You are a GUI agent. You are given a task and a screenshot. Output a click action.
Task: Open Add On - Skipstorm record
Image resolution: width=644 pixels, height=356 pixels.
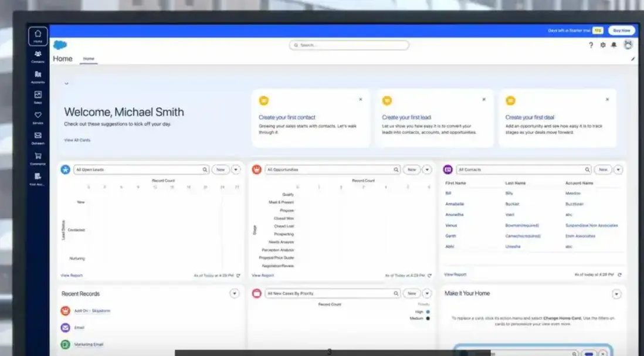click(x=93, y=311)
